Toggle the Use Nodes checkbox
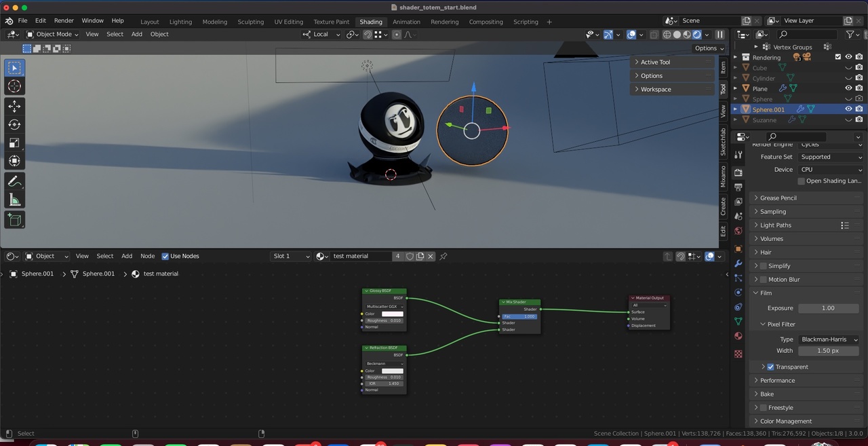The width and height of the screenshot is (868, 446). click(165, 256)
